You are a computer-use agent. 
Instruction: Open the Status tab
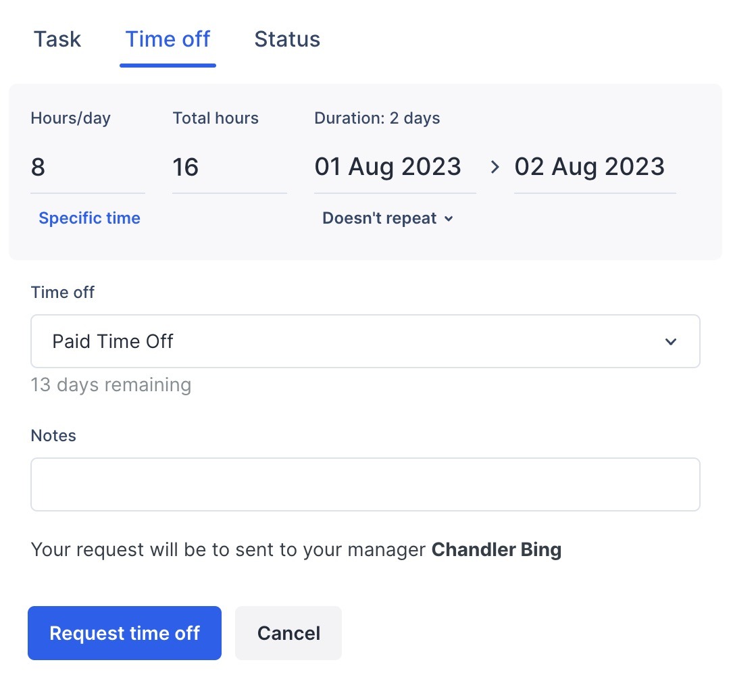pyautogui.click(x=287, y=39)
